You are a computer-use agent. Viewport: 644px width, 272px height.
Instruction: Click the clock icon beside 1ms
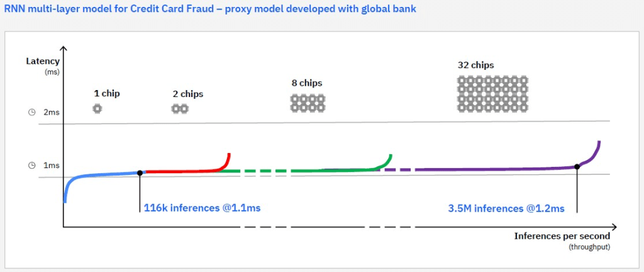(31, 165)
